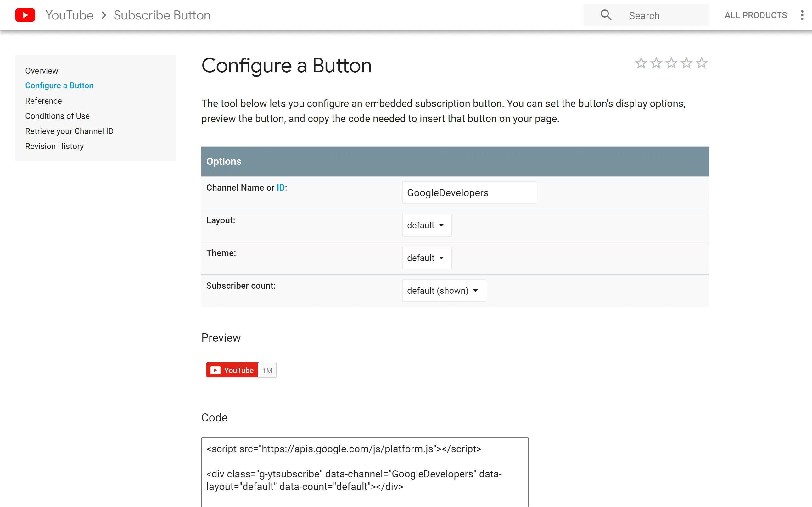Viewport: 812px width, 507px height.
Task: Click the ALL PRODUCTS button
Action: (x=755, y=15)
